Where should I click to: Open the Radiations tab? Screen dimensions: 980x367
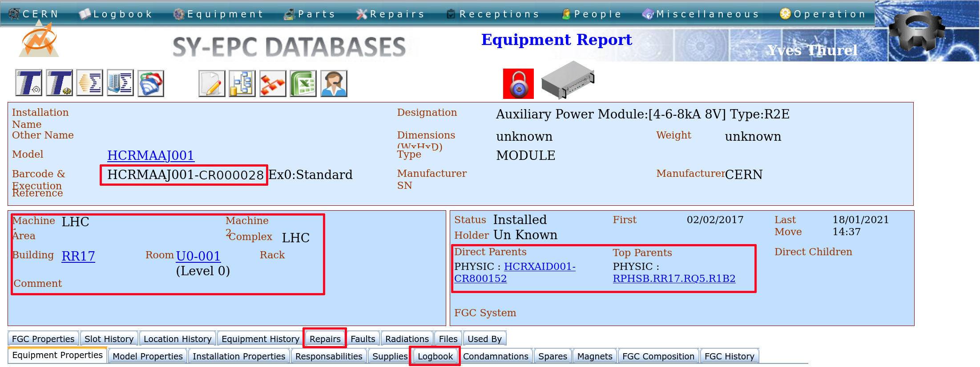pos(407,338)
